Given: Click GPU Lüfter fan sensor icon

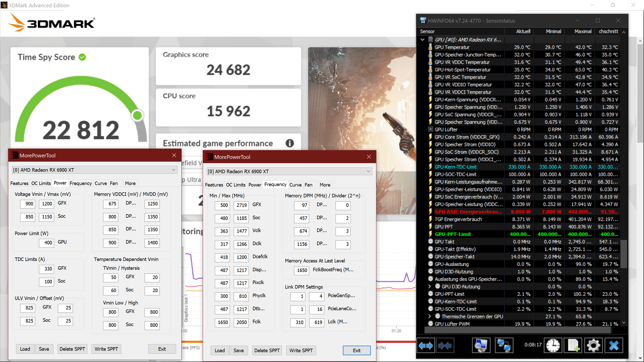Looking at the screenshot, I should pyautogui.click(x=430, y=129).
